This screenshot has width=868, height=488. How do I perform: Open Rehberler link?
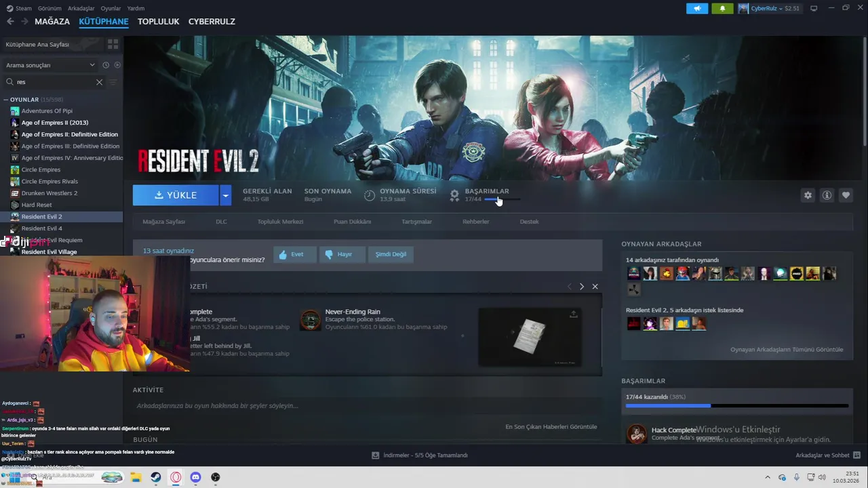pyautogui.click(x=475, y=222)
